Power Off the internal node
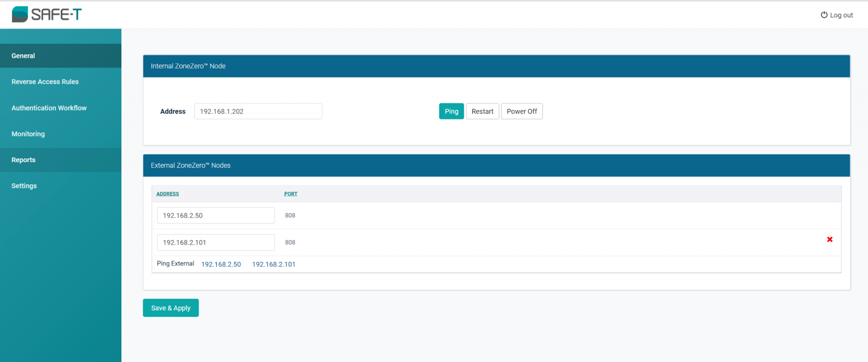The height and width of the screenshot is (362, 868). point(522,111)
